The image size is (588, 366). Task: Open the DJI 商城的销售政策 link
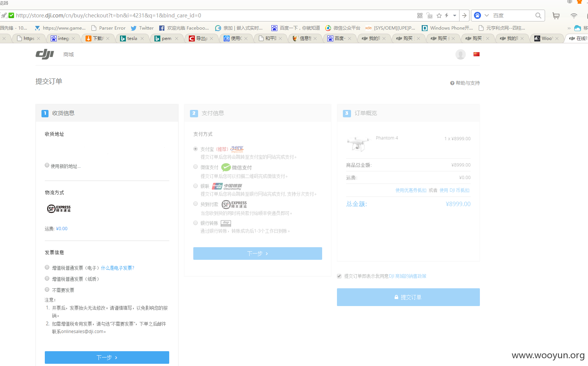(408, 276)
